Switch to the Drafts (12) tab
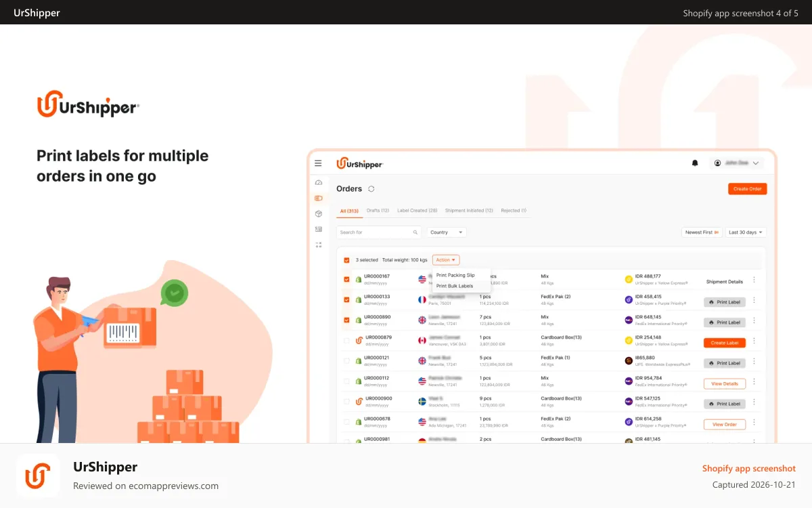This screenshot has width=812, height=508. tap(378, 211)
